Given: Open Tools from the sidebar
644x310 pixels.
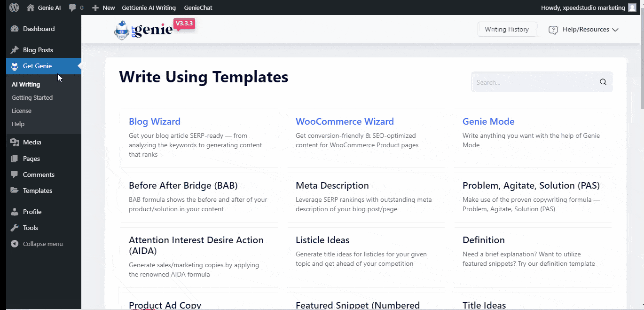Looking at the screenshot, I should [x=31, y=228].
